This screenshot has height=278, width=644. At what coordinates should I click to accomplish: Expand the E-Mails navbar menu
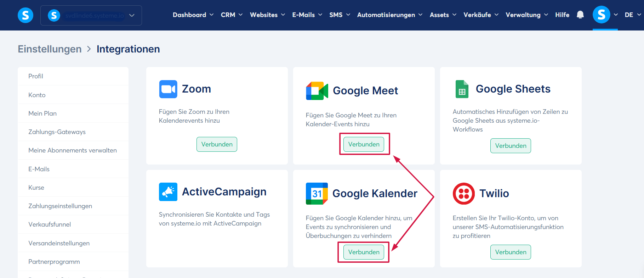point(307,15)
